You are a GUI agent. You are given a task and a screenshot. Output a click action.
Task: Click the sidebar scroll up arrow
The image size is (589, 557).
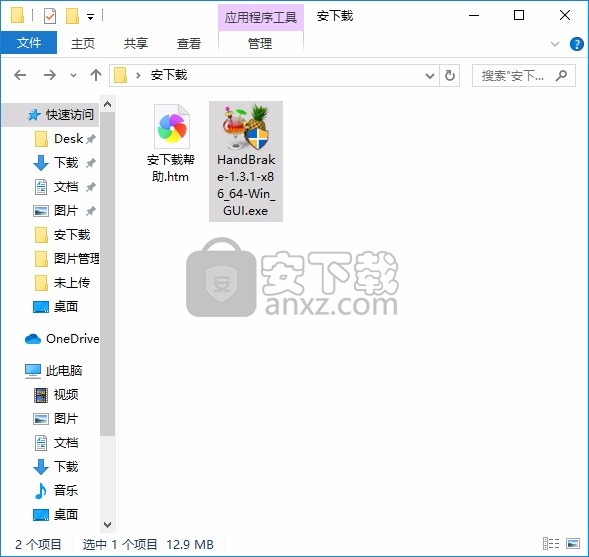pyautogui.click(x=107, y=104)
